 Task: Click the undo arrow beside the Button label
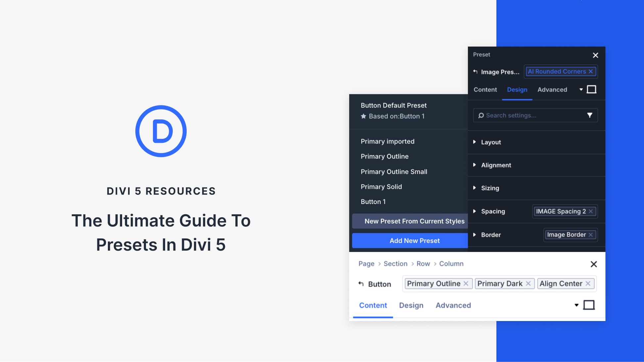(360, 284)
